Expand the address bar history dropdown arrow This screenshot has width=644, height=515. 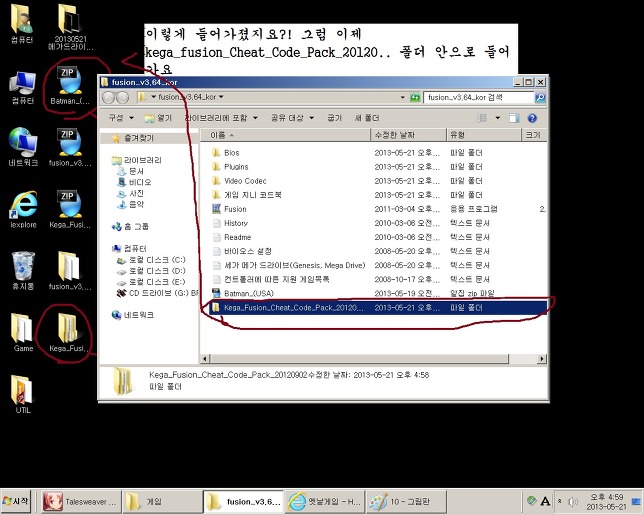coord(402,97)
